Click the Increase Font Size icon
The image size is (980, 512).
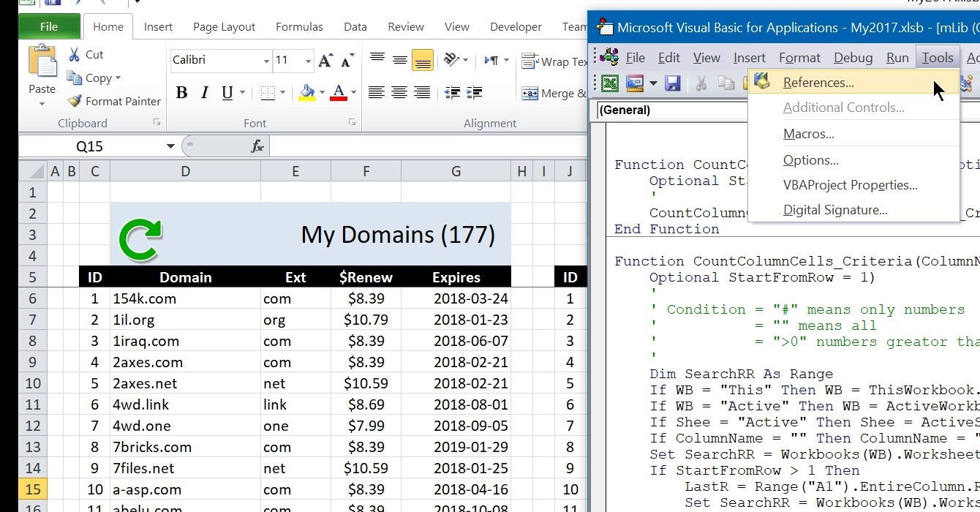326,60
